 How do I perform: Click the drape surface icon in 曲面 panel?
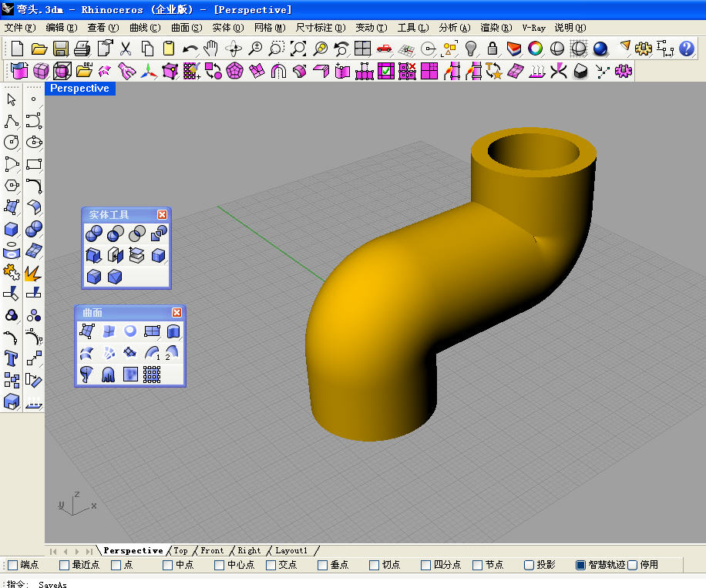pyautogui.click(x=109, y=375)
